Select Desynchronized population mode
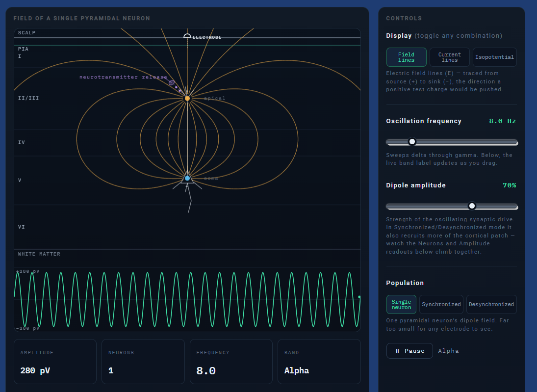 (x=491, y=304)
